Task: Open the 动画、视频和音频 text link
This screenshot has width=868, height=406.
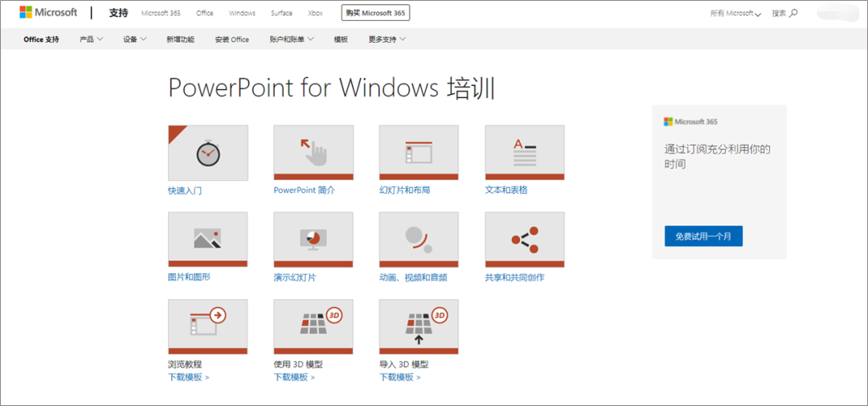Action: [413, 277]
